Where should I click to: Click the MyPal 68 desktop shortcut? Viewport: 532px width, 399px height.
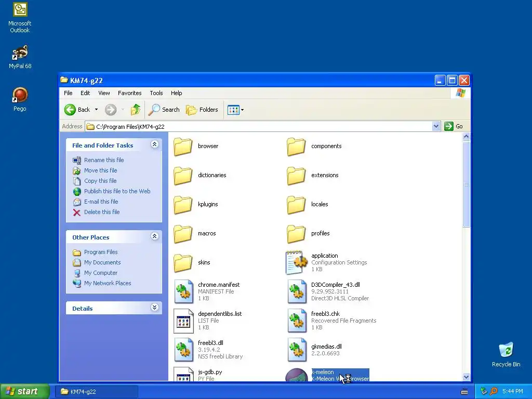pyautogui.click(x=20, y=57)
